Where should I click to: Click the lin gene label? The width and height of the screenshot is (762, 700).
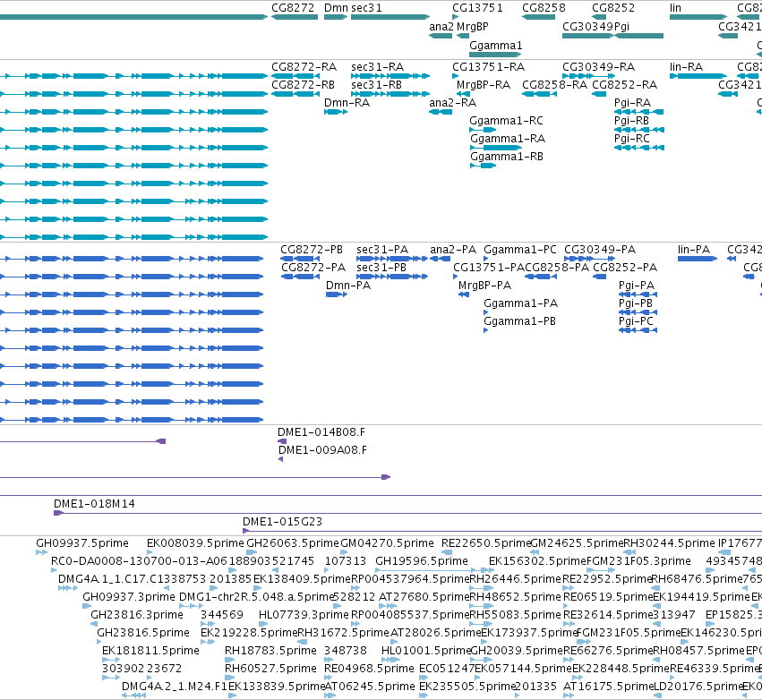675,8
